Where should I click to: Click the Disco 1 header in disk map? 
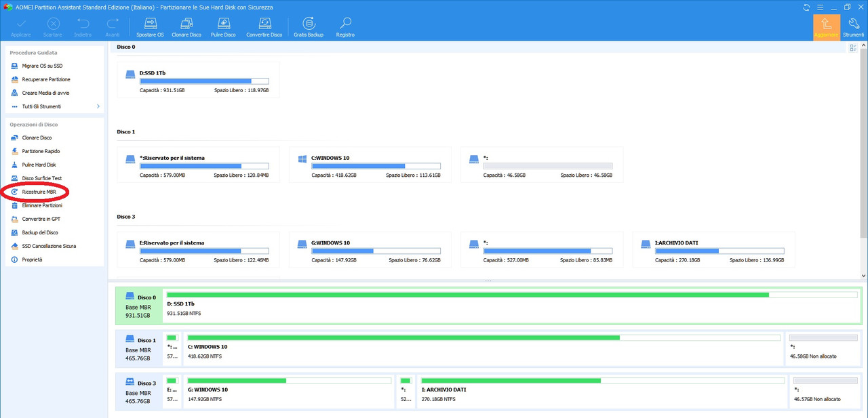click(138, 348)
